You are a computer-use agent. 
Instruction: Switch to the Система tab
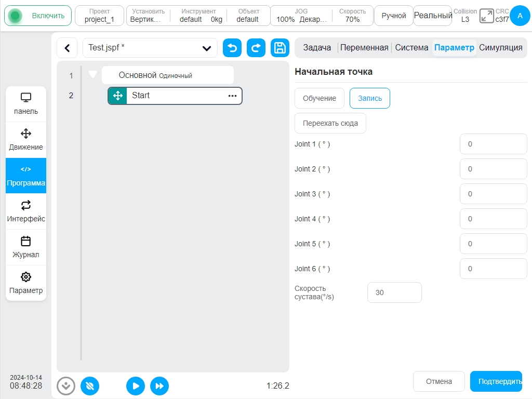pos(411,47)
